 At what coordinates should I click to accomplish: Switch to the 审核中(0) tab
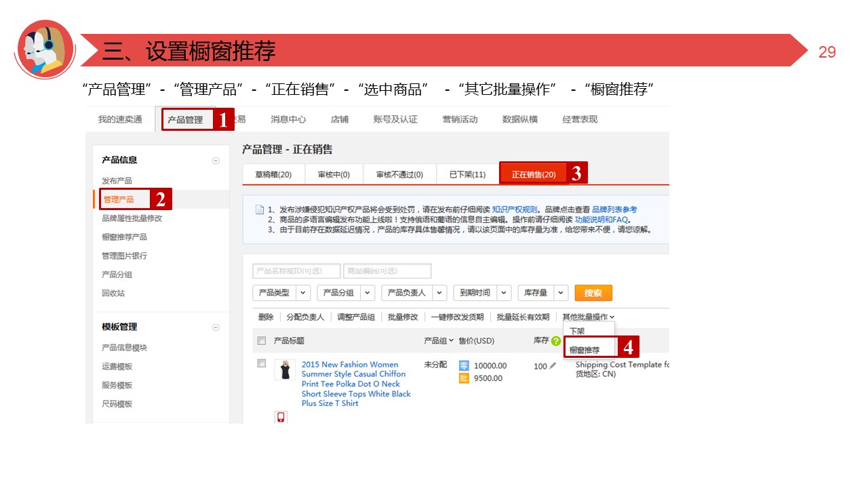(334, 174)
